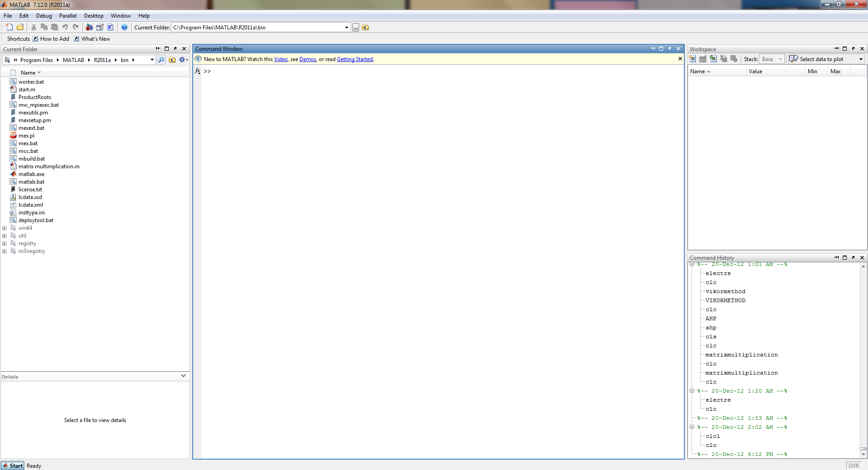Open the Getting Started link
868x470 pixels.
coord(355,59)
